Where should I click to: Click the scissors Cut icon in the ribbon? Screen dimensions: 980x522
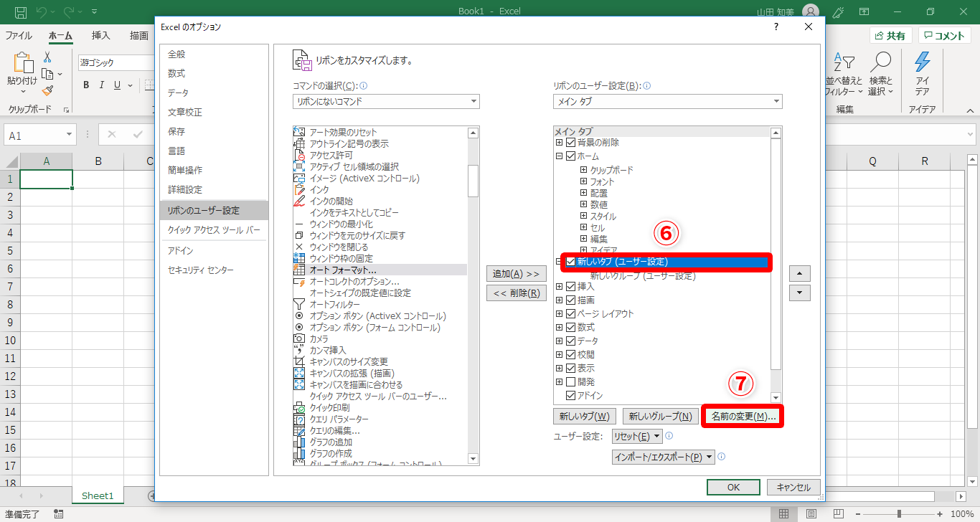47,57
